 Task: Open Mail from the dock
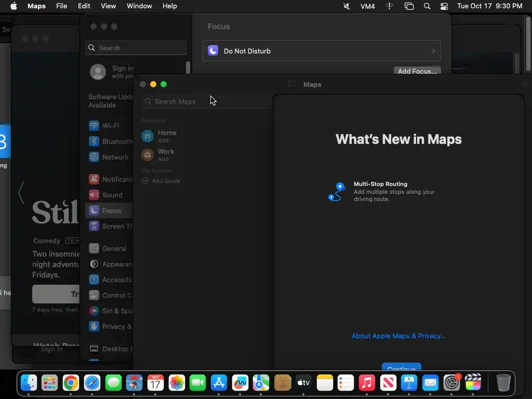(430, 383)
